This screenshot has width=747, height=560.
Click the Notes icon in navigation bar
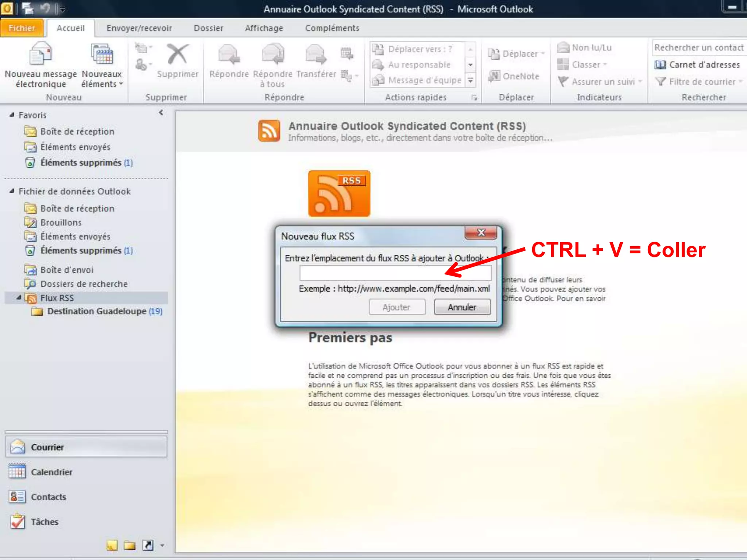pyautogui.click(x=112, y=545)
